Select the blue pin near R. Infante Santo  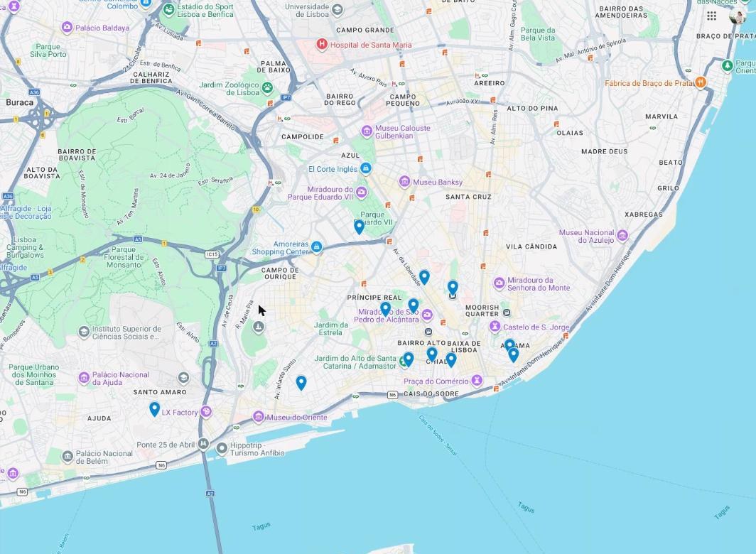(x=301, y=383)
